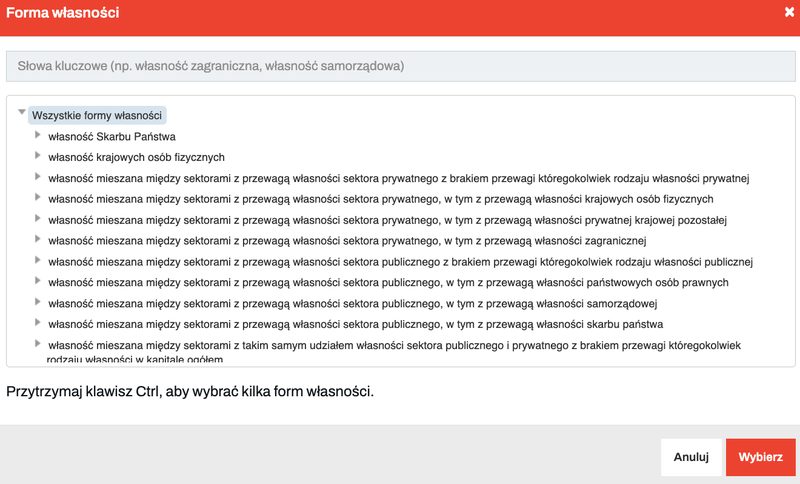This screenshot has height=484, width=800.
Task: Select item ending własności państwowych osób prawnych
Action: tap(388, 283)
